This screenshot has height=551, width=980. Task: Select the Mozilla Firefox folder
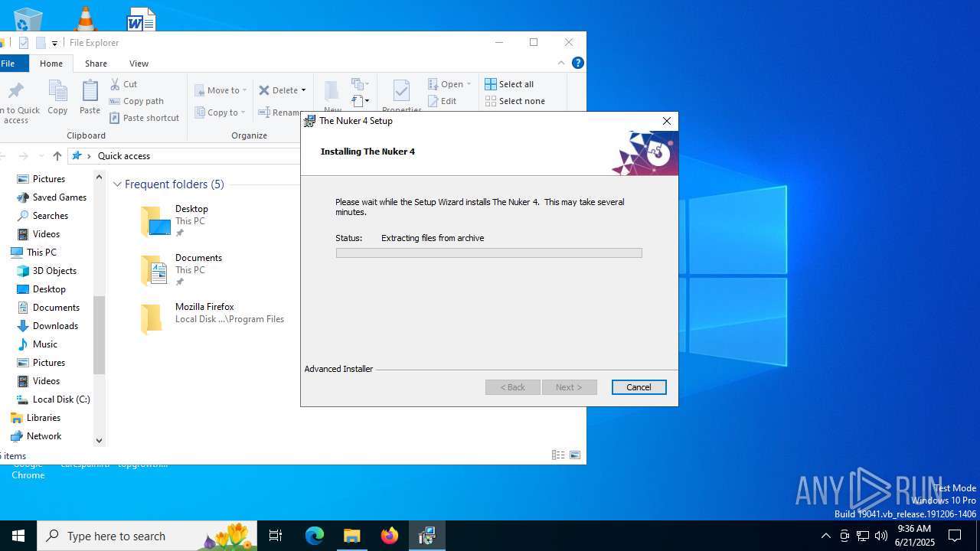pyautogui.click(x=212, y=319)
